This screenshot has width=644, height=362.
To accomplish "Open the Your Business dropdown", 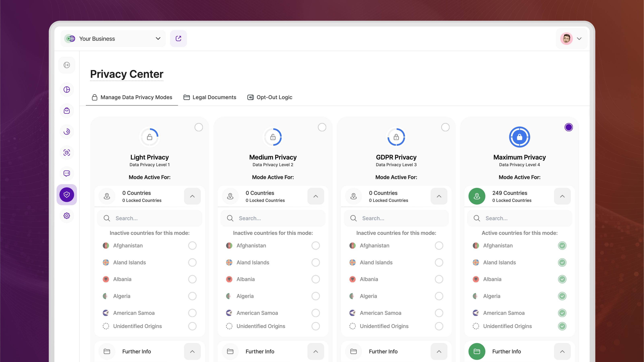I will point(113,38).
